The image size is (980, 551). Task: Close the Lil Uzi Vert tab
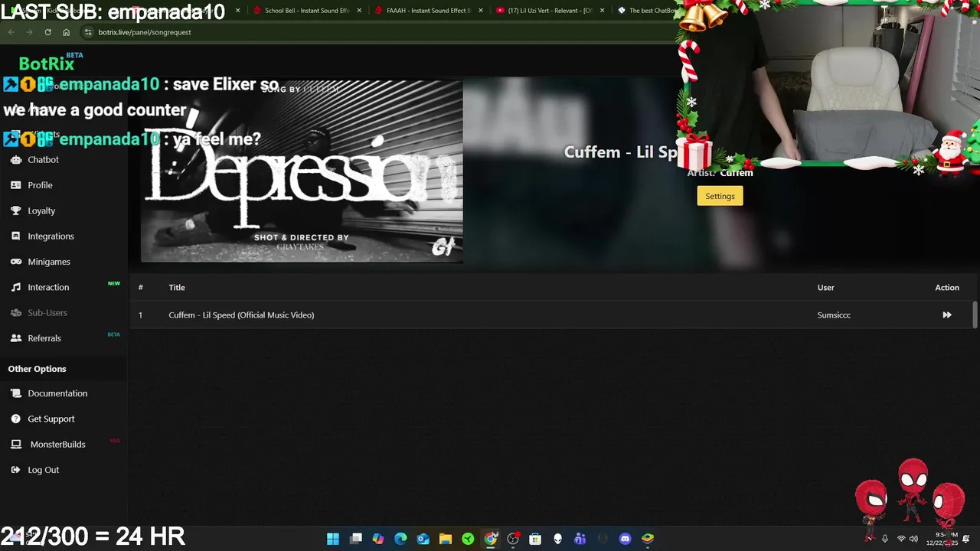(603, 11)
